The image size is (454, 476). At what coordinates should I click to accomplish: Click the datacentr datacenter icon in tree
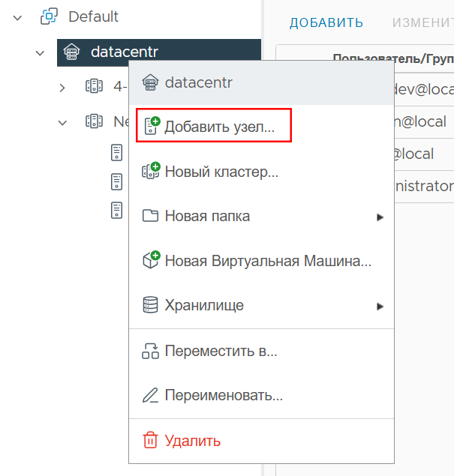click(x=71, y=52)
